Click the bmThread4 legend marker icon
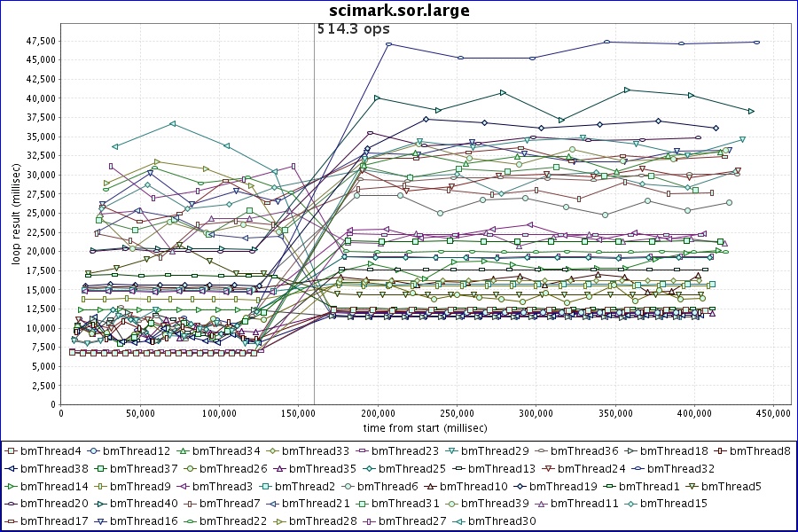 [11, 450]
